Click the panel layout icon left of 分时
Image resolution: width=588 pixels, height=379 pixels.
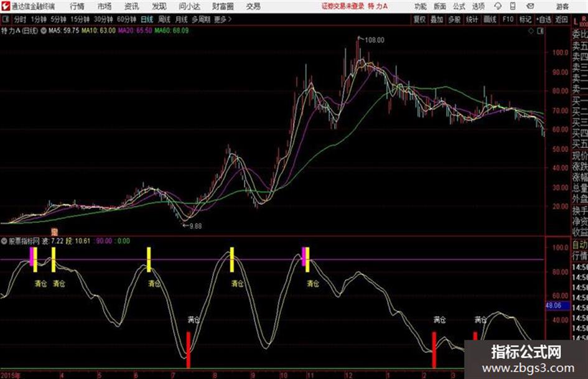click(5, 19)
